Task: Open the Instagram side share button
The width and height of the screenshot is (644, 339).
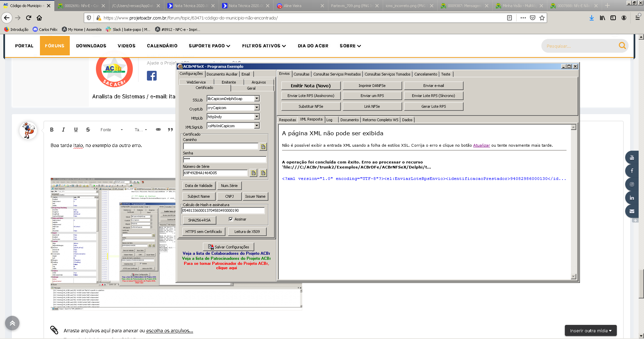Action: pyautogui.click(x=632, y=184)
